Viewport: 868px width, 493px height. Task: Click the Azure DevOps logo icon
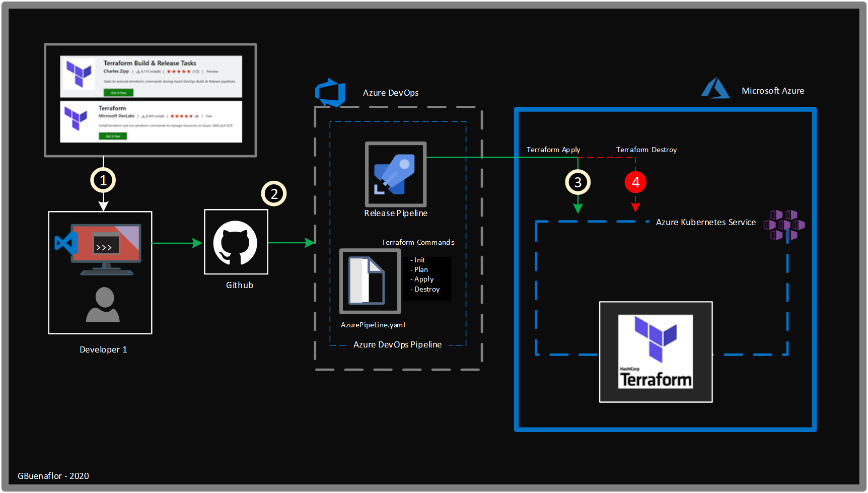[330, 92]
